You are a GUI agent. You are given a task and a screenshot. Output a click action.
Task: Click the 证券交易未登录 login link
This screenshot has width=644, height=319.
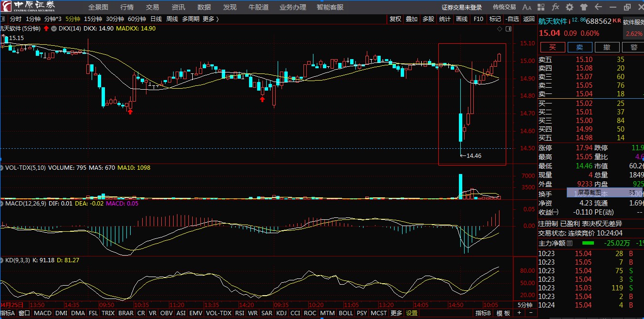(462, 7)
